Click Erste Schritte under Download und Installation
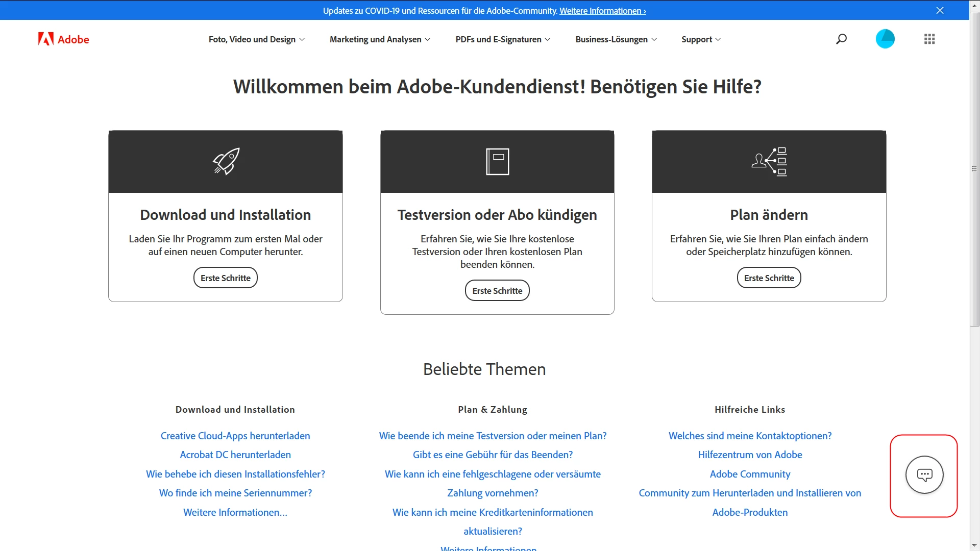This screenshot has height=551, width=980. [x=226, y=278]
